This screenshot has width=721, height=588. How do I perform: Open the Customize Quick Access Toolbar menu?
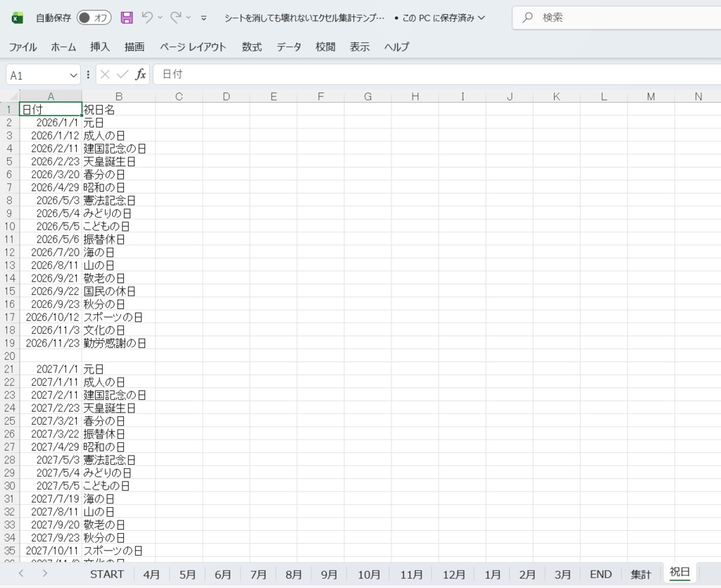203,18
